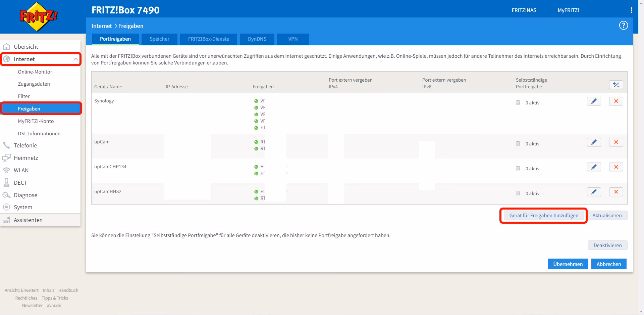
Task: Delete the upCam entry
Action: click(616, 142)
